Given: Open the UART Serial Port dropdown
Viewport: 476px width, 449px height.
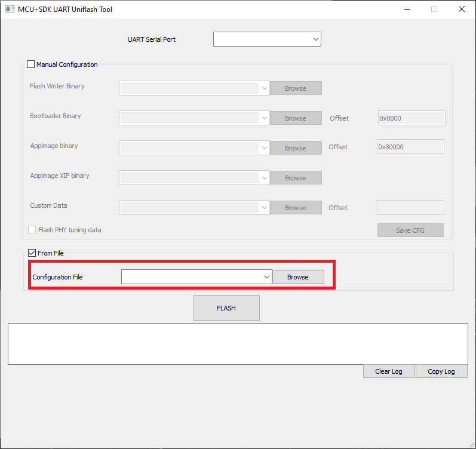Looking at the screenshot, I should coord(267,39).
